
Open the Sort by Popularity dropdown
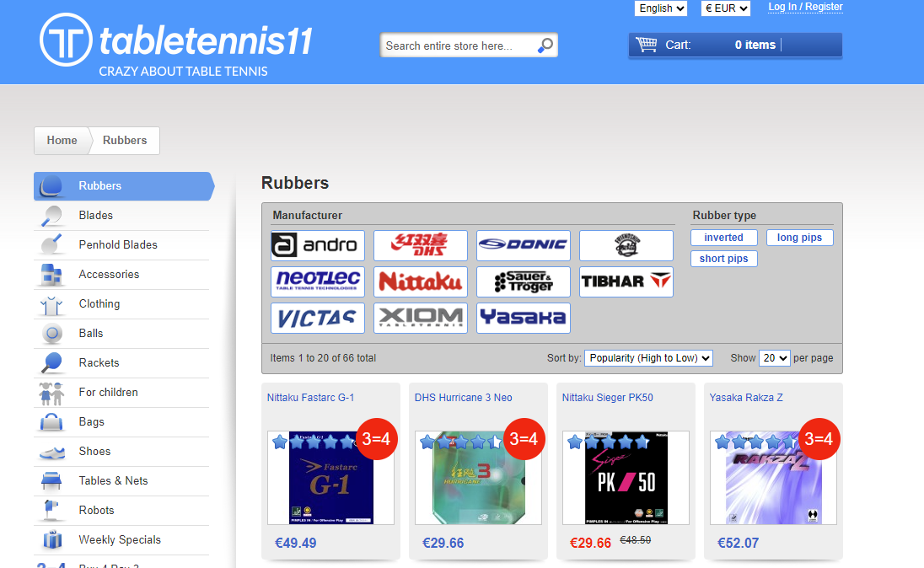click(648, 357)
